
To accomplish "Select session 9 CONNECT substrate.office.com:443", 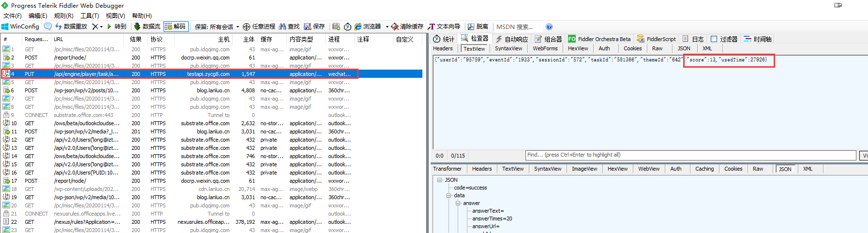I will coord(212,115).
